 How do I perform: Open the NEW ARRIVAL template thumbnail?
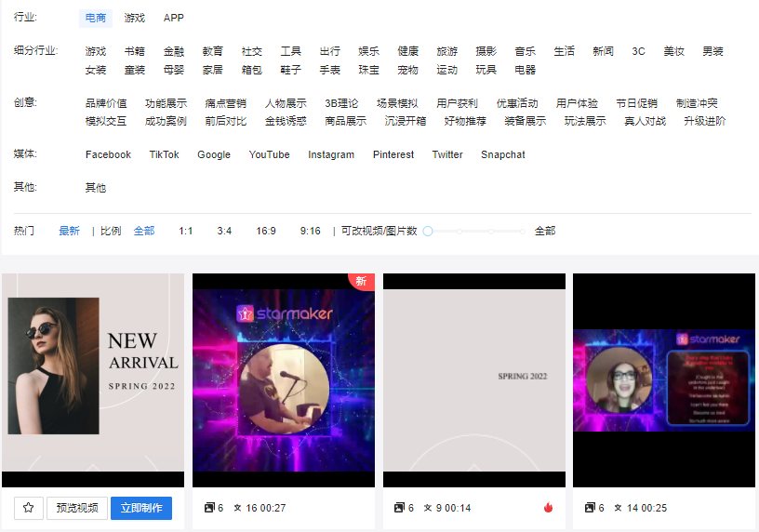93,380
